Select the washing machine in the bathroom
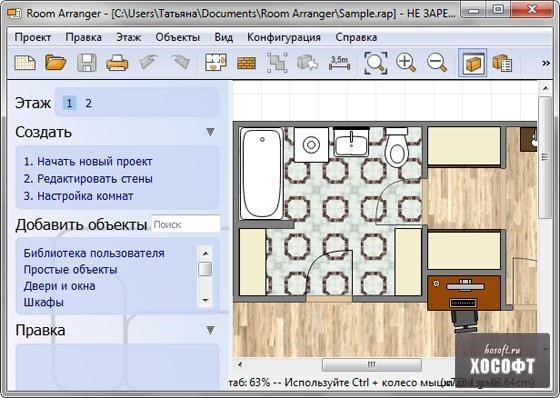560x398 pixels. (x=311, y=145)
